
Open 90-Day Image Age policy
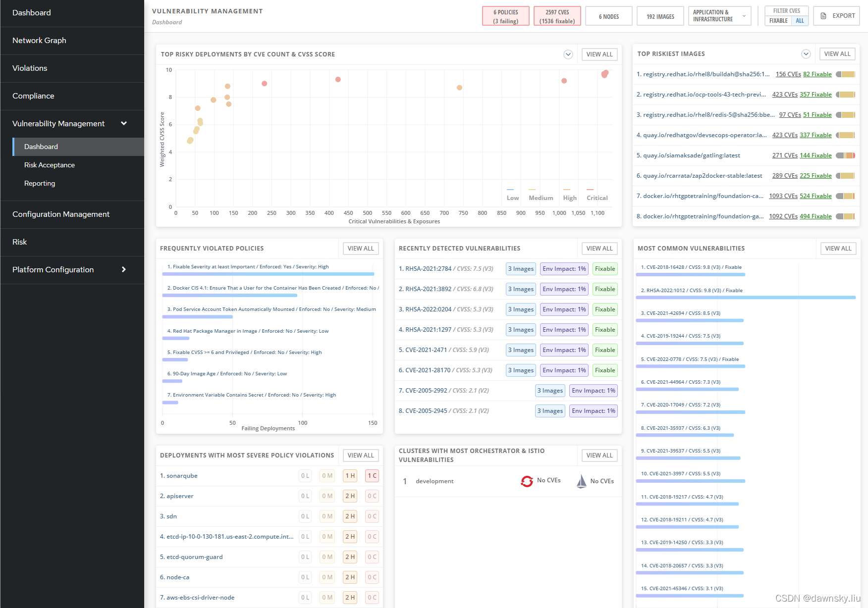click(227, 374)
